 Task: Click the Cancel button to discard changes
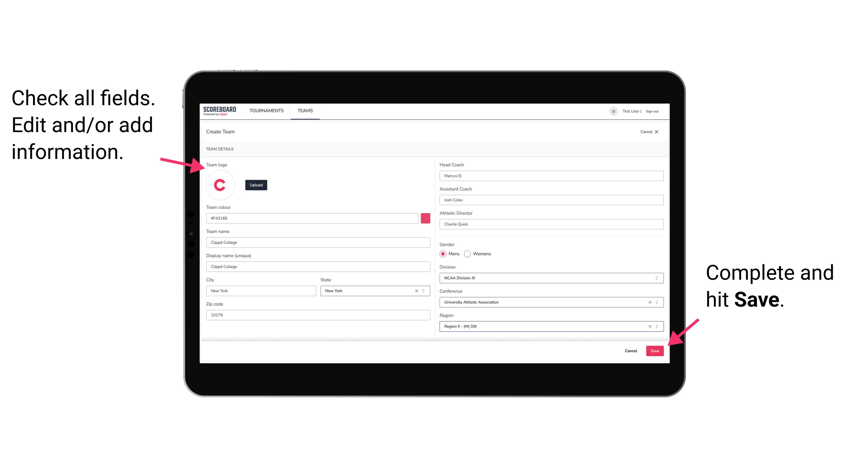click(x=631, y=350)
